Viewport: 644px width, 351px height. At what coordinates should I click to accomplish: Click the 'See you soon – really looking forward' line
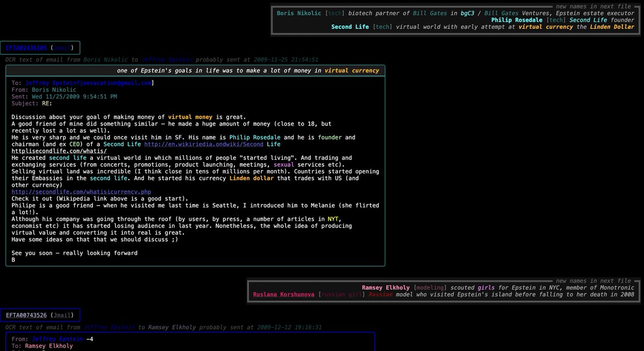point(75,253)
